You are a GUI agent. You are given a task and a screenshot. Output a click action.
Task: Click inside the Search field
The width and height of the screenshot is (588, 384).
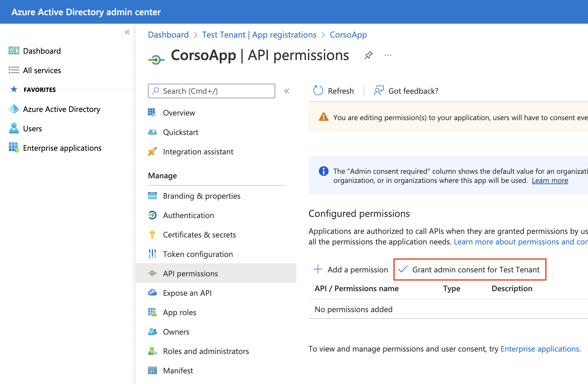pyautogui.click(x=211, y=91)
